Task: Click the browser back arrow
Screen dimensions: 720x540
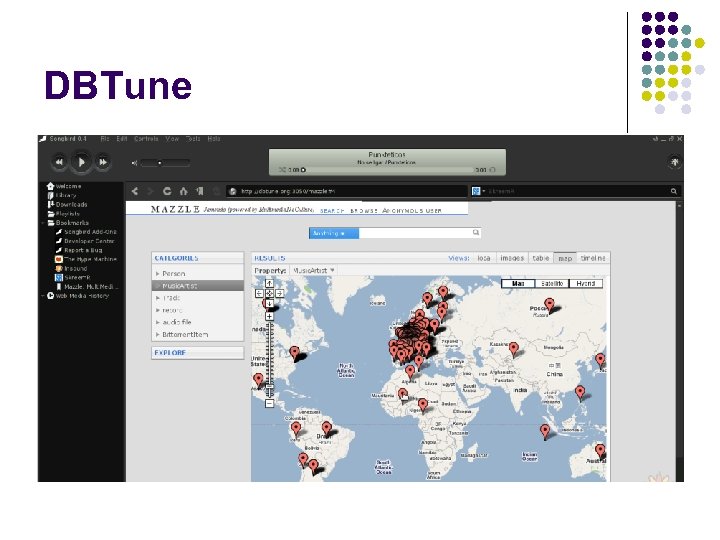Action: click(x=134, y=190)
